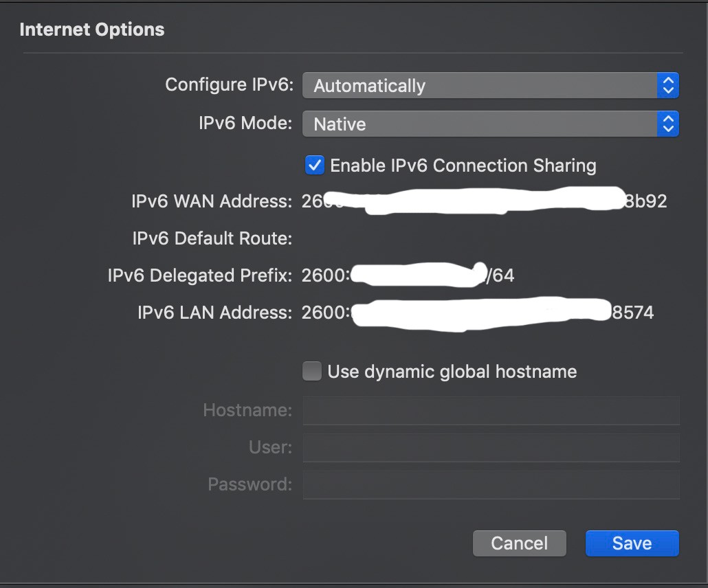708x588 pixels.
Task: Disable the Enable IPv6 Connection Sharing checkbox
Action: (x=315, y=166)
